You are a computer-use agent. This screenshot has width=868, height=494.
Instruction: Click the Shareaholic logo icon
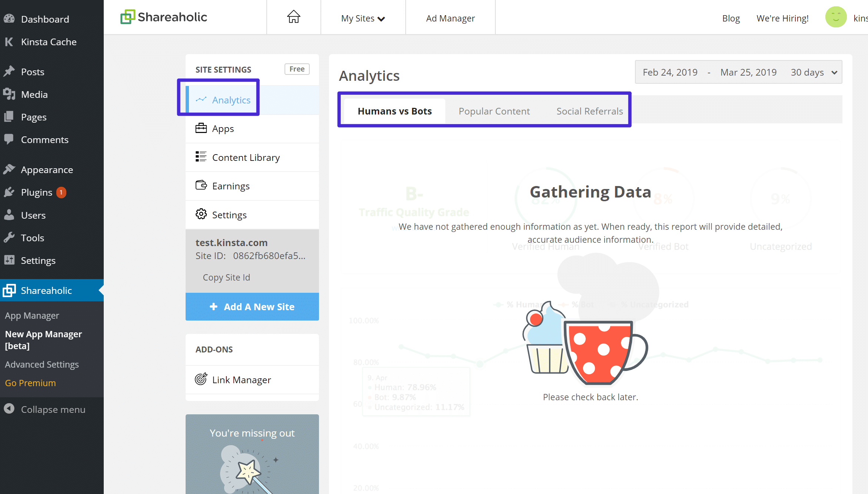pos(128,17)
